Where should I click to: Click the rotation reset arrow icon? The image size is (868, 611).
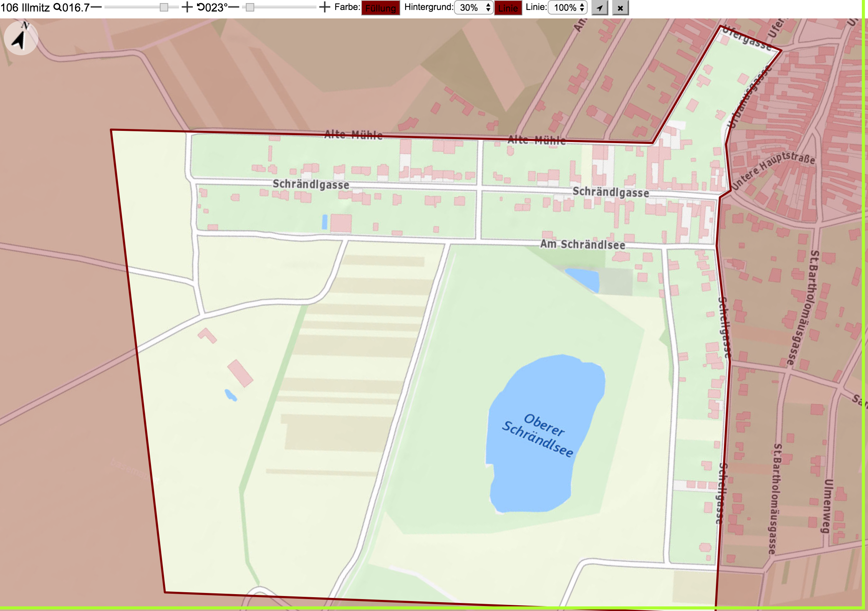click(201, 7)
